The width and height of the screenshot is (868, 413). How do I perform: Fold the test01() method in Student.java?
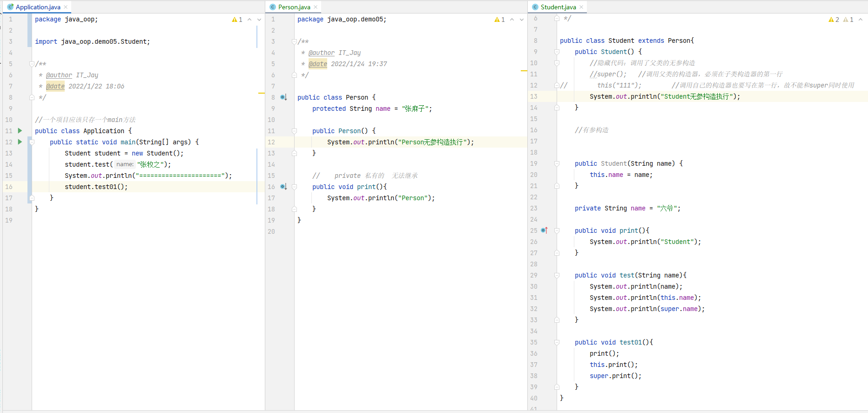coord(557,342)
